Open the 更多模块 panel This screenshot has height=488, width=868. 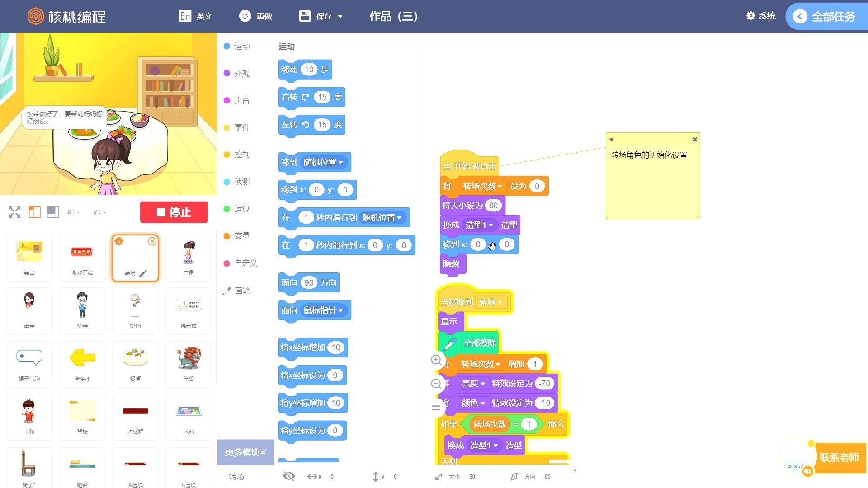click(245, 452)
